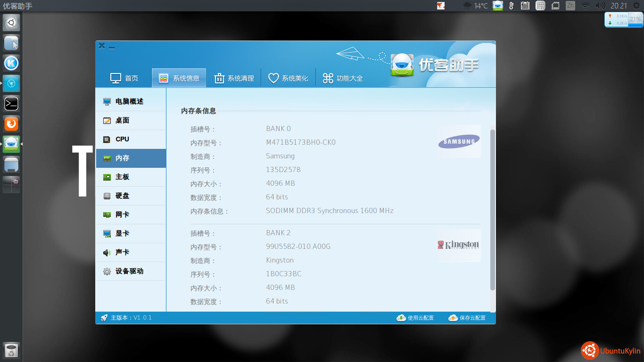
Task: Open 设备驱动 device drivers section
Action: (x=129, y=271)
